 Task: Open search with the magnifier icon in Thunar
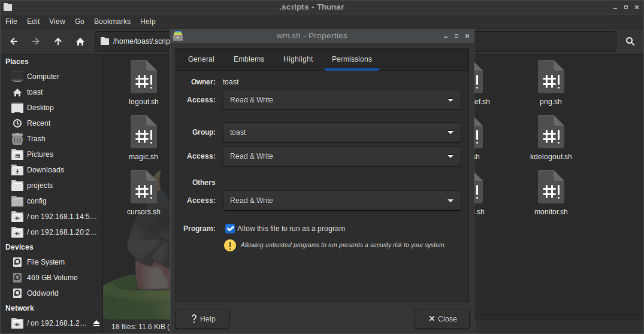(x=630, y=41)
